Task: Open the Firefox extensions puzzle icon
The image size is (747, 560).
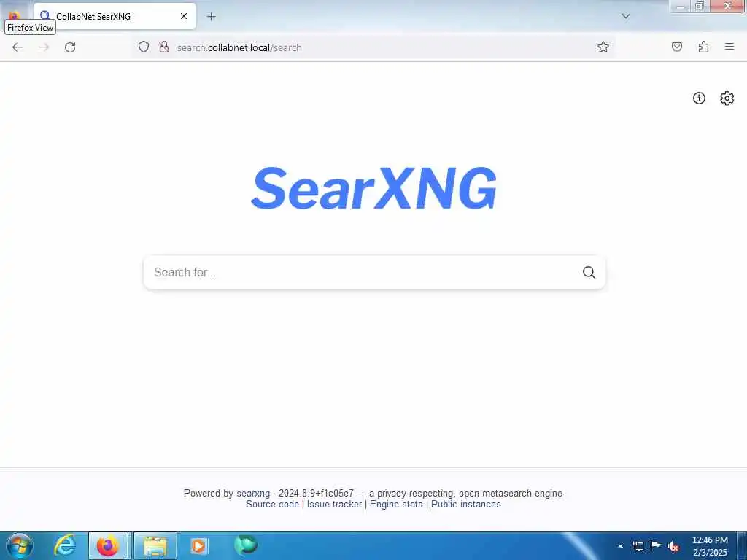Action: pos(703,47)
